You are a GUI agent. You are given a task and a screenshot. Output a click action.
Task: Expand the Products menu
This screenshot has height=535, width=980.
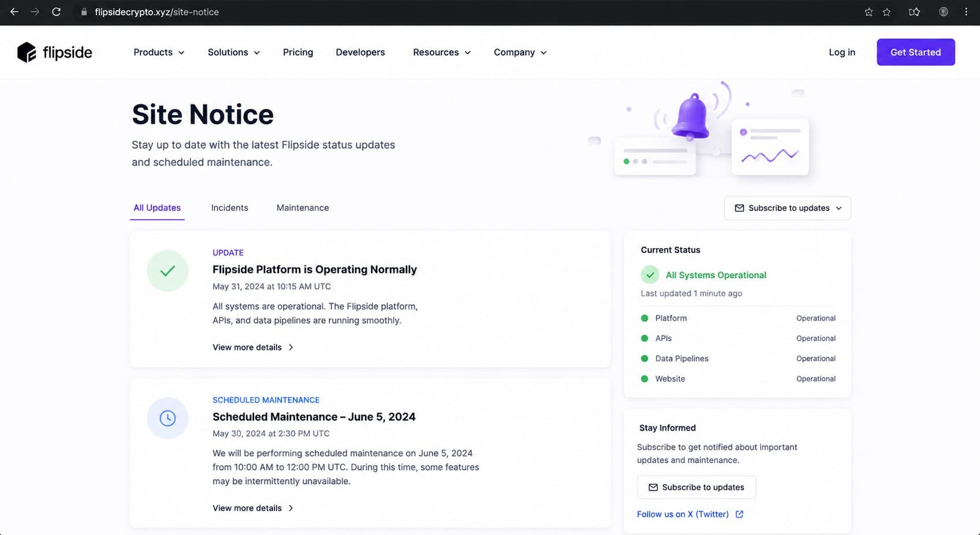pyautogui.click(x=159, y=52)
